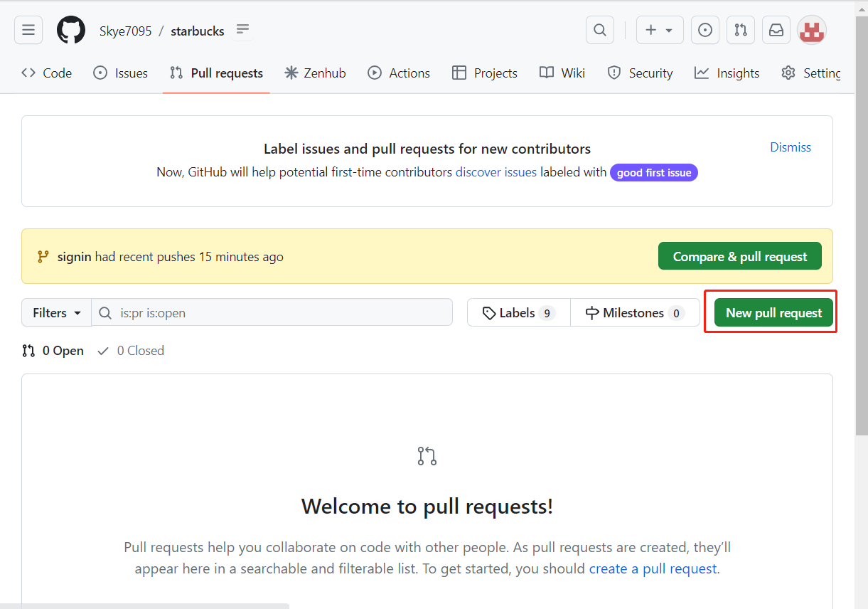The width and height of the screenshot is (868, 609).
Task: Open the hamburger navigation menu
Action: [x=28, y=30]
